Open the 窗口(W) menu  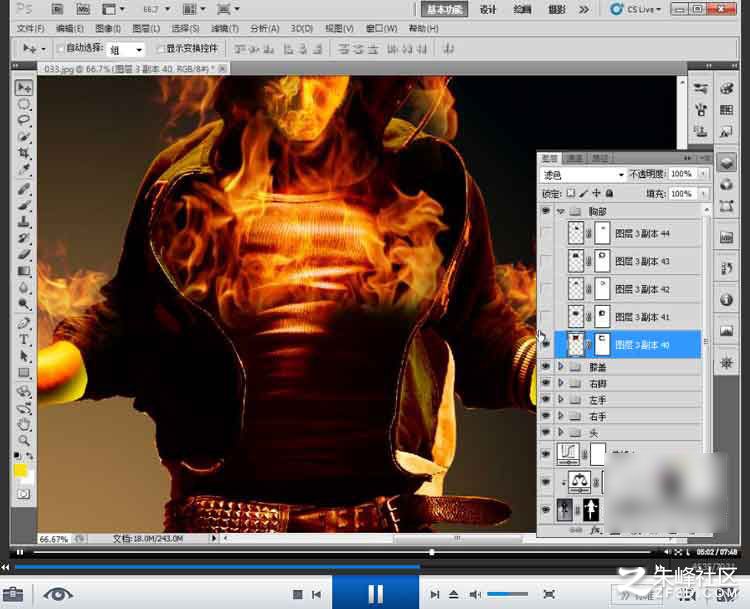(381, 28)
